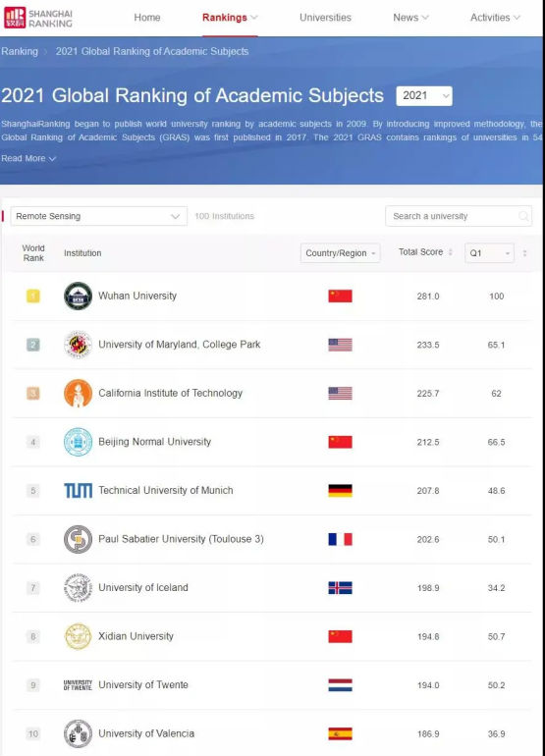
Task: Open the Remote Sensing subject dropdown
Action: click(98, 216)
